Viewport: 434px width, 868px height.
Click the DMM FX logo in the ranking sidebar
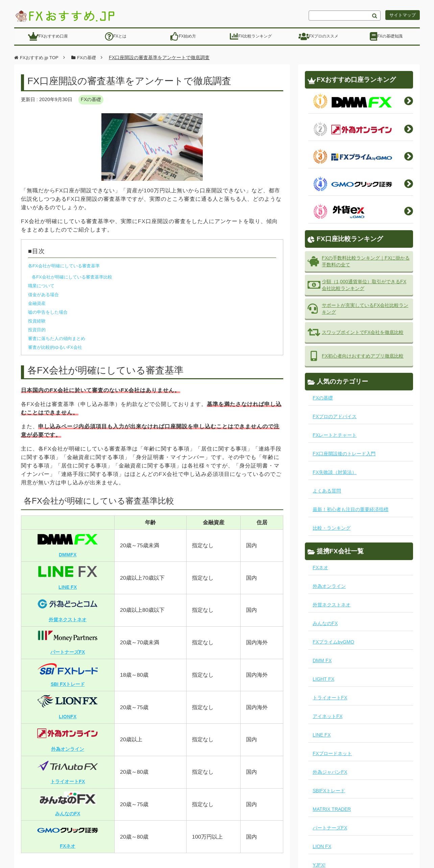pyautogui.click(x=361, y=102)
